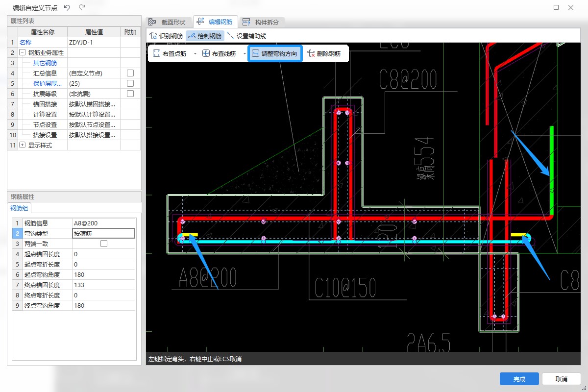588x392 pixels.
Task: Activate the 绘制钢筋 tool
Action: click(x=205, y=36)
